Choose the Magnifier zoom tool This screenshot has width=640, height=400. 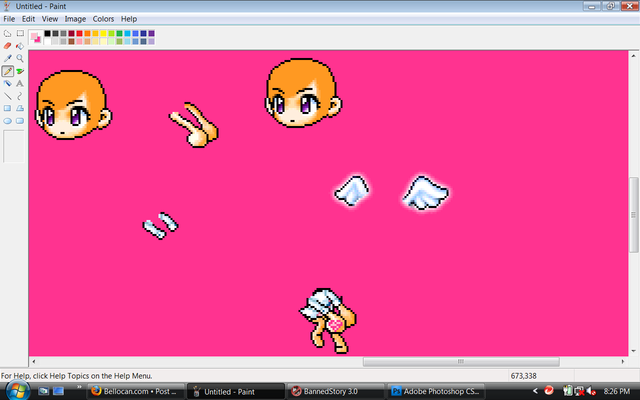point(20,58)
